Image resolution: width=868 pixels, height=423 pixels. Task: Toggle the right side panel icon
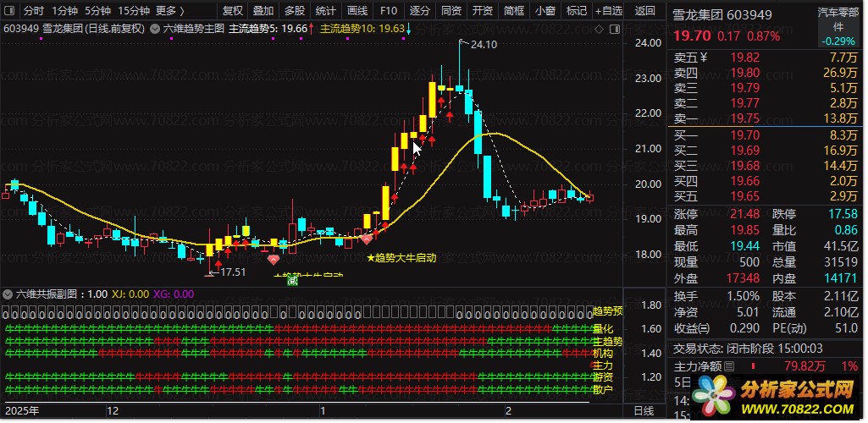(x=613, y=30)
